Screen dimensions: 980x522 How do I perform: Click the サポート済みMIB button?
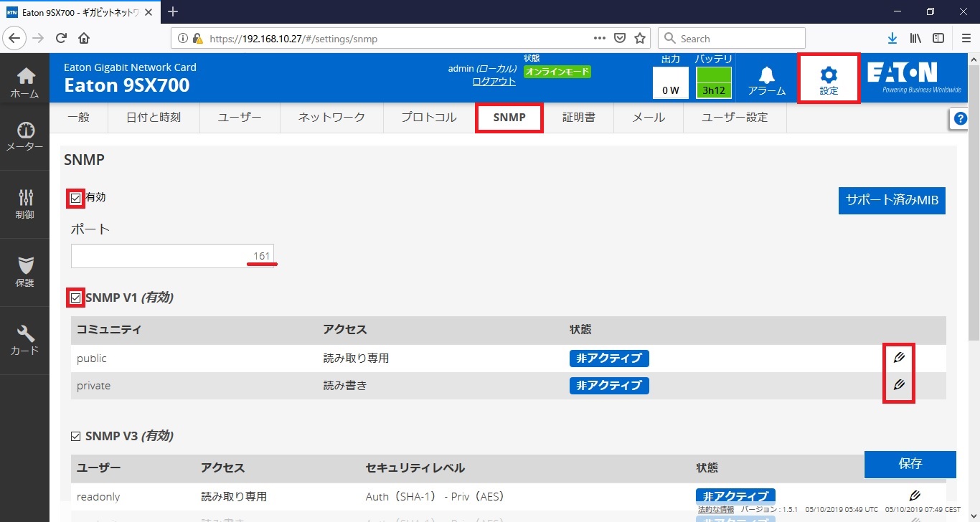pyautogui.click(x=892, y=201)
